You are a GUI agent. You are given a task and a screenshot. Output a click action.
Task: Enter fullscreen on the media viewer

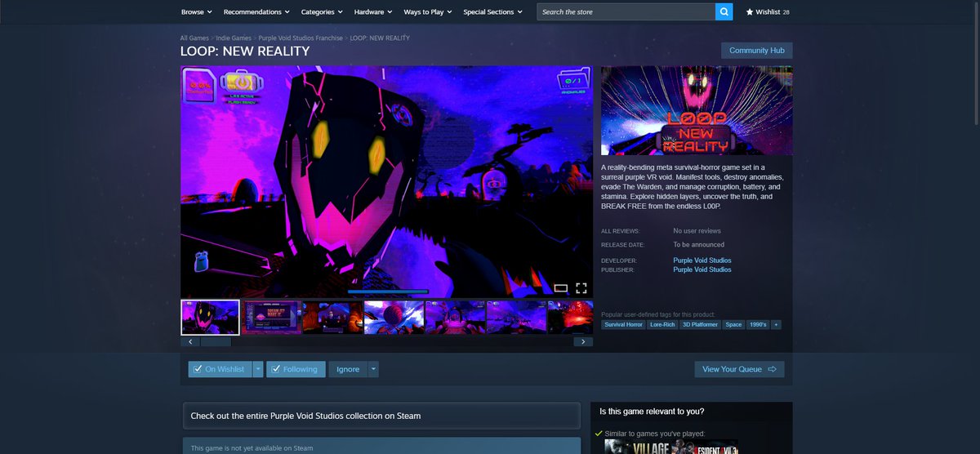click(581, 287)
